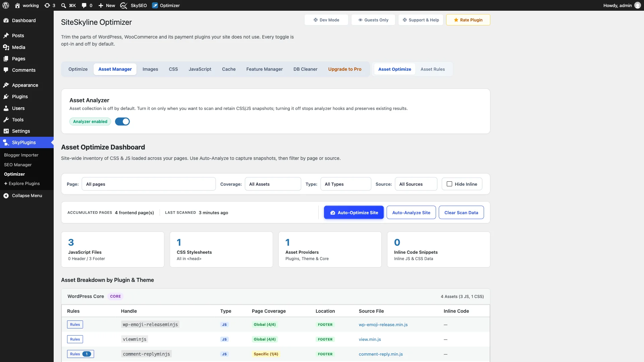This screenshot has width=644, height=362.
Task: Click the Upgrade to Pro tab
Action: [x=345, y=69]
